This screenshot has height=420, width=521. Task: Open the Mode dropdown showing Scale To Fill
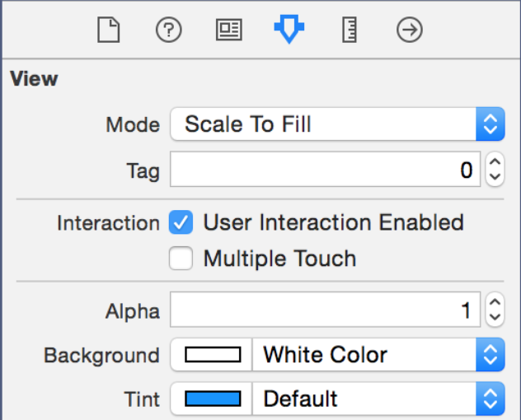(x=337, y=124)
